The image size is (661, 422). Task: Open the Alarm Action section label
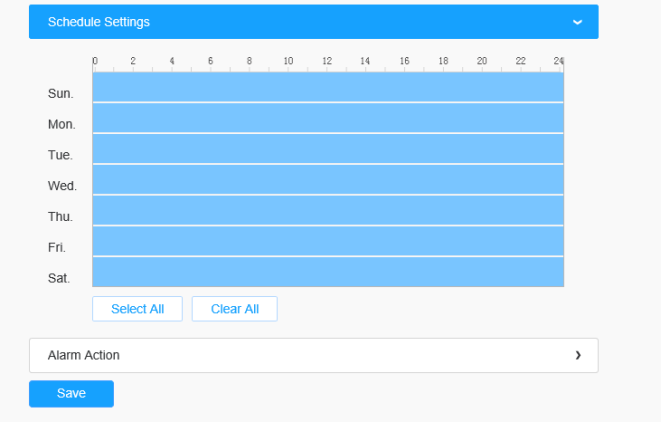pyautogui.click(x=84, y=355)
